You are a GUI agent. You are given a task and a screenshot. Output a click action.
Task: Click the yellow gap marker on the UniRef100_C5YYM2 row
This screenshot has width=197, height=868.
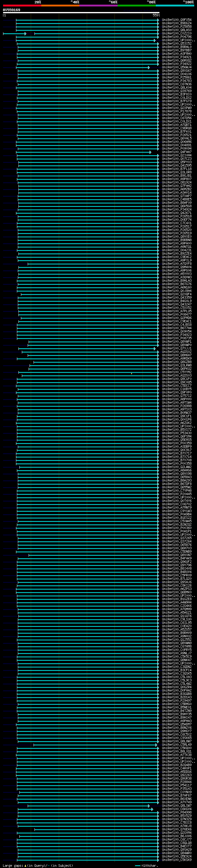click(x=132, y=373)
